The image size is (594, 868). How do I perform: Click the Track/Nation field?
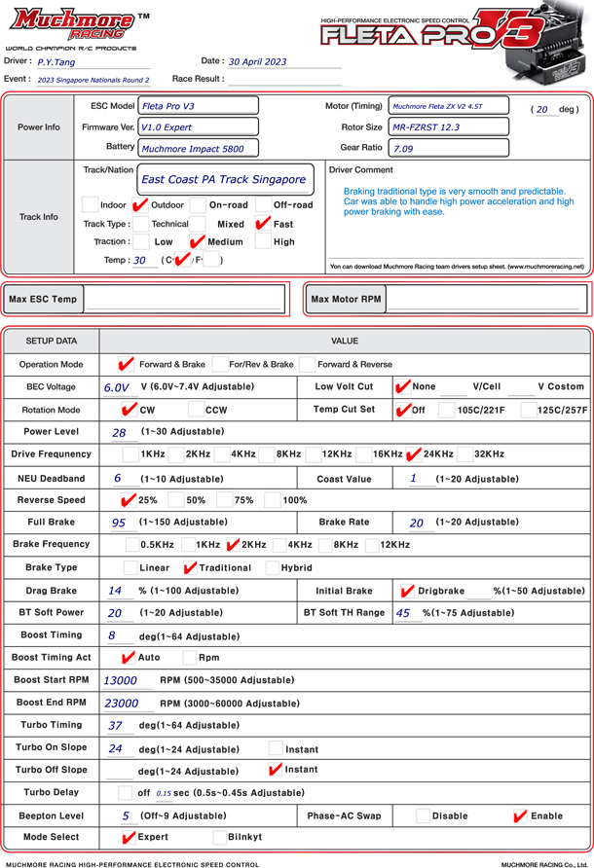pos(226,179)
